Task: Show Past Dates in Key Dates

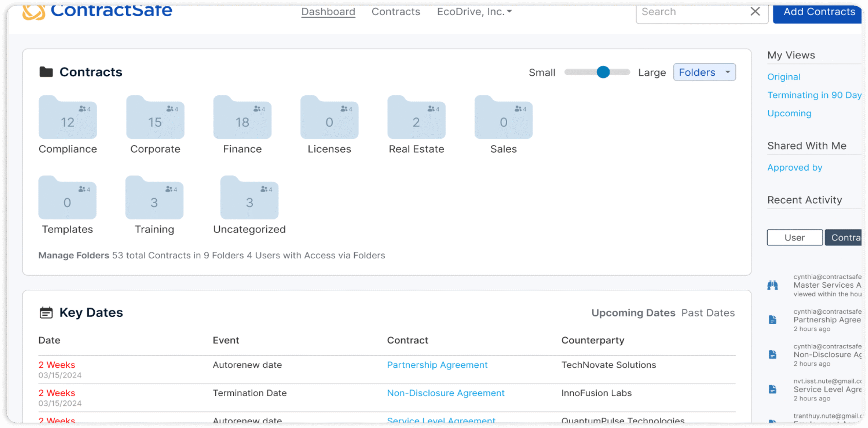Action: [x=708, y=313]
